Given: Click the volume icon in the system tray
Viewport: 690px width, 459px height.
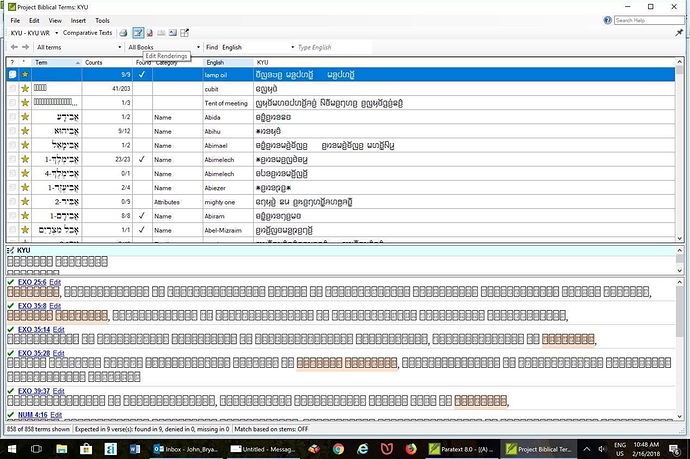Looking at the screenshot, I should pyautogui.click(x=602, y=449).
